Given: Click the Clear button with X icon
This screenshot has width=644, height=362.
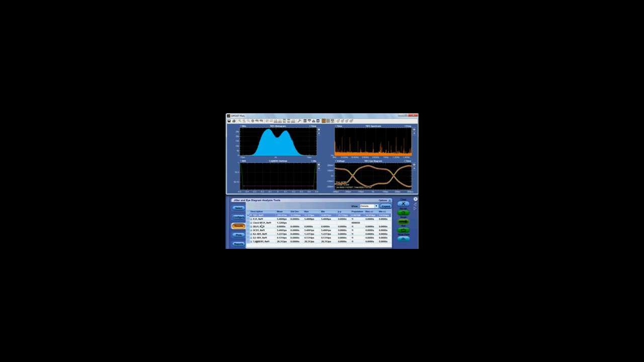Looking at the screenshot, I should pos(404,204).
